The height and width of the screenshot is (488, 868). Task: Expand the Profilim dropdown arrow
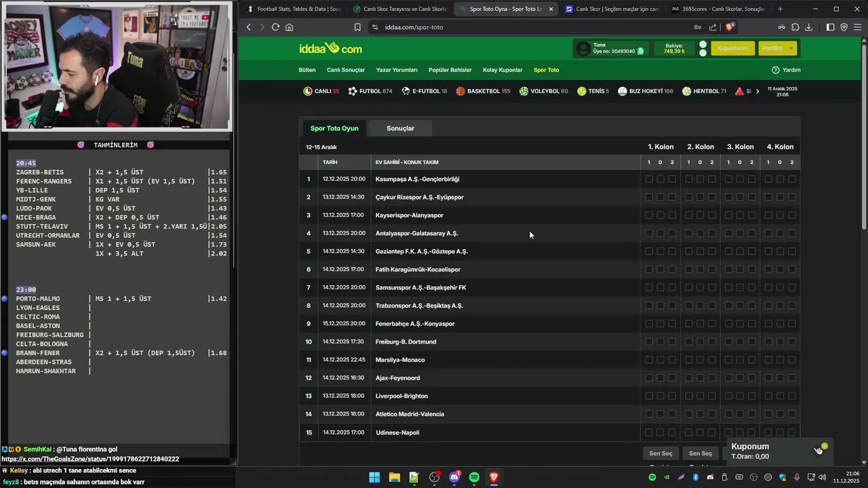[791, 48]
